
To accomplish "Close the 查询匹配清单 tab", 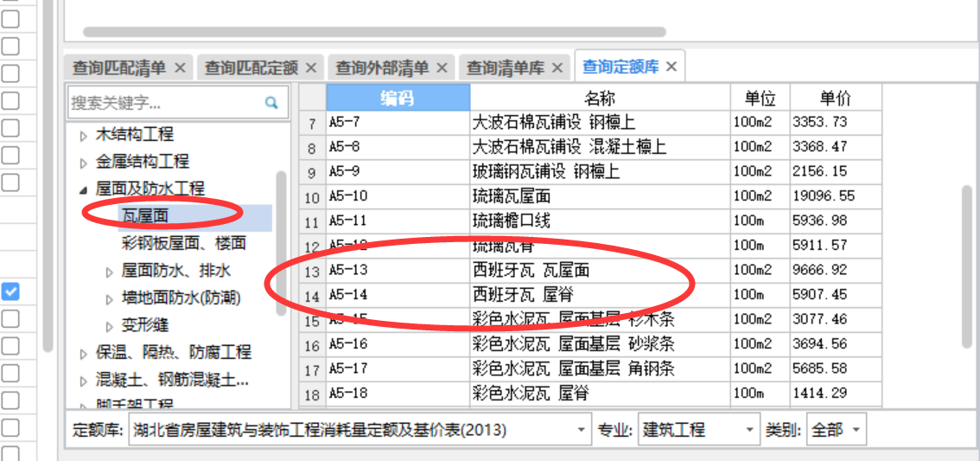I will [180, 67].
